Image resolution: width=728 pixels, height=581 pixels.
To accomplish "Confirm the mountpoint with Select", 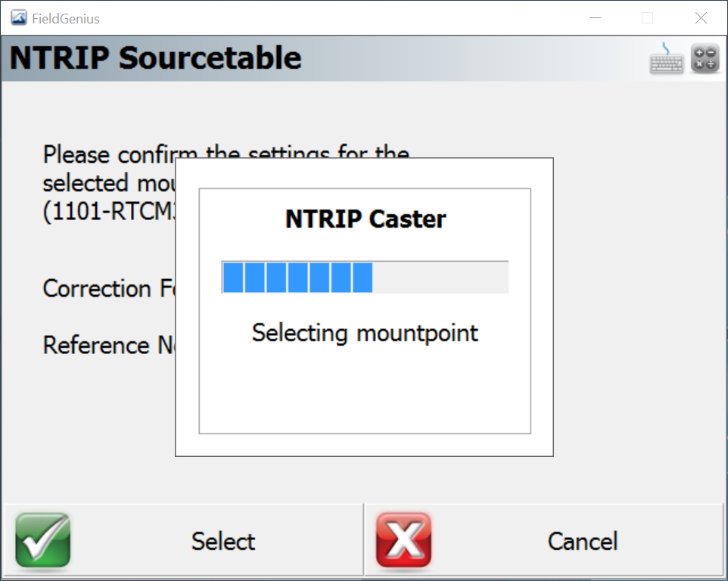I will tap(222, 540).
